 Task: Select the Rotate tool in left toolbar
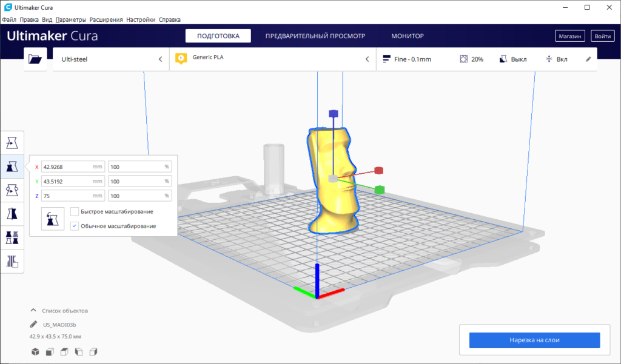point(12,190)
